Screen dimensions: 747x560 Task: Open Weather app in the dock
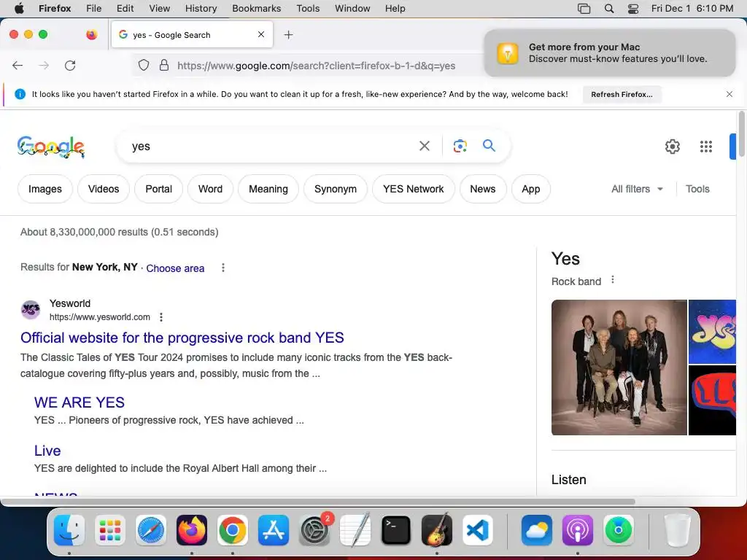537,530
